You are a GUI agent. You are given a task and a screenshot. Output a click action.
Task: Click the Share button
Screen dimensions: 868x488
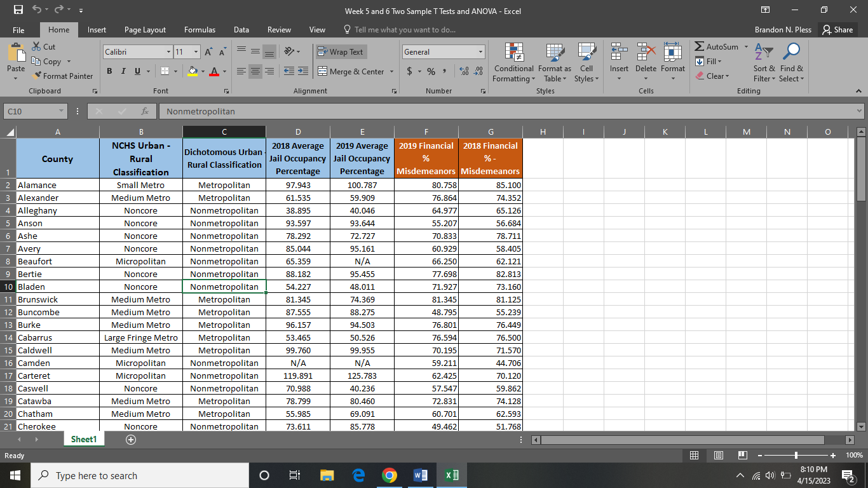pos(839,29)
